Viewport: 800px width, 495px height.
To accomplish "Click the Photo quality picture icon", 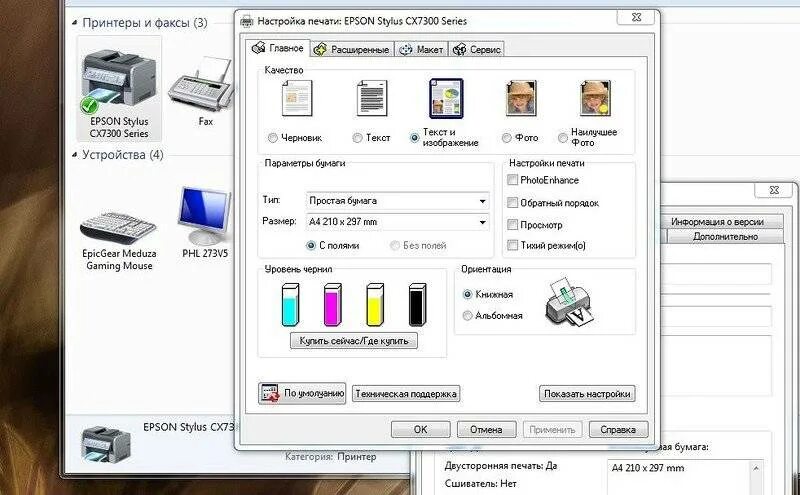I will (520, 98).
